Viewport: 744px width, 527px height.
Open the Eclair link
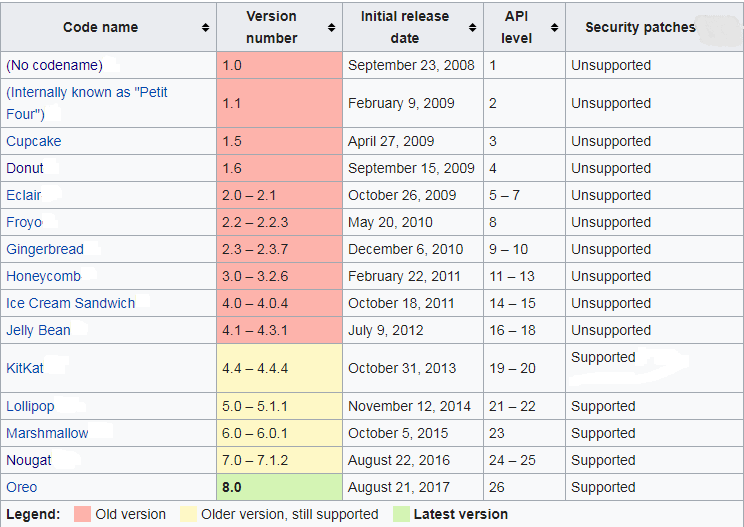[x=24, y=195]
